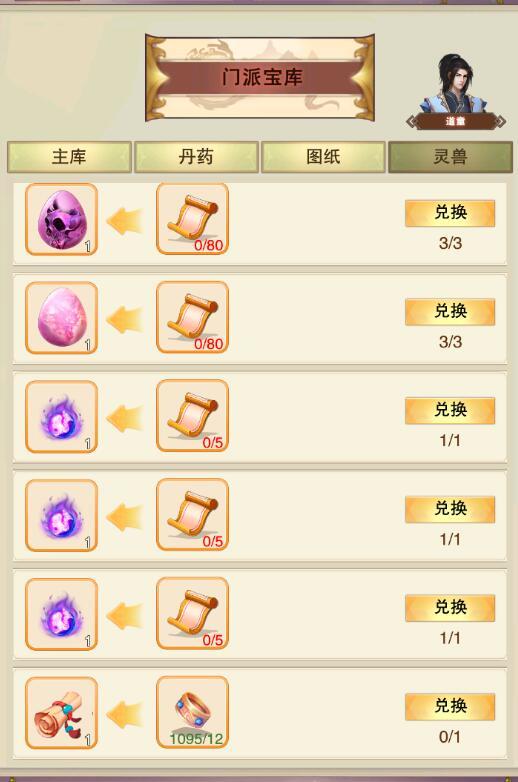Select the 灵兽 tab
This screenshot has width=518, height=782.
[x=450, y=157]
